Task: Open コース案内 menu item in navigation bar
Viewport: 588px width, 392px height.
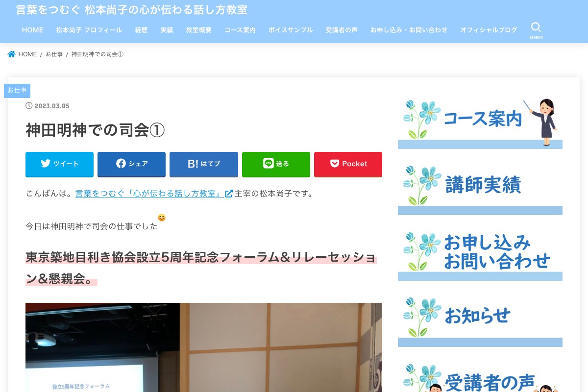Action: (240, 30)
